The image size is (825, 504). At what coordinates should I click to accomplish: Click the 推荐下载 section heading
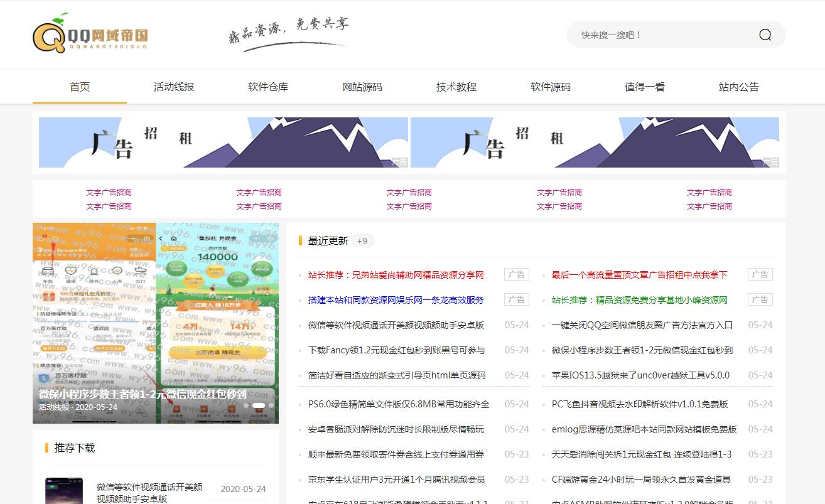pos(75,448)
